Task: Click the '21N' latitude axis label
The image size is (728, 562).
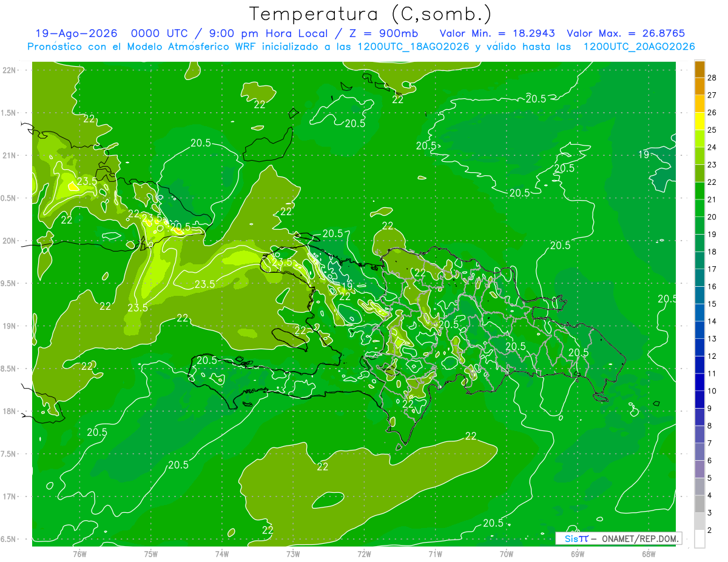Action: click(9, 155)
